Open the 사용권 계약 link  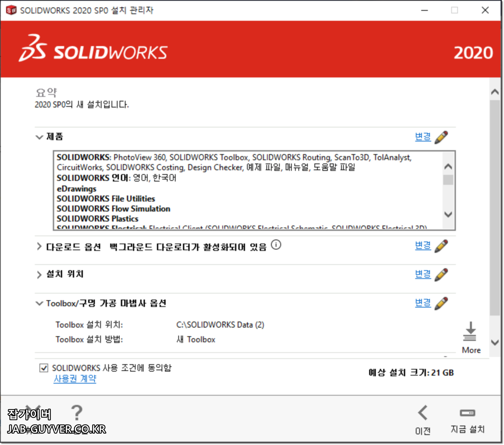click(x=75, y=379)
